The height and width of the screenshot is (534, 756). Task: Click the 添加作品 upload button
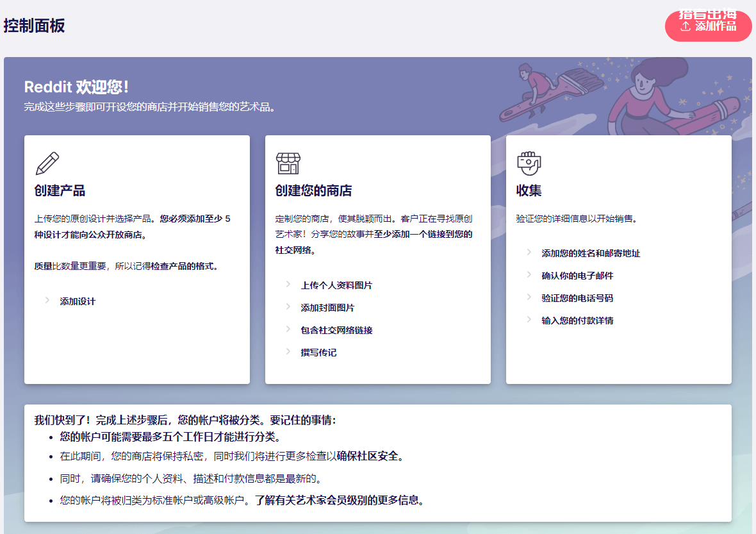tap(708, 26)
